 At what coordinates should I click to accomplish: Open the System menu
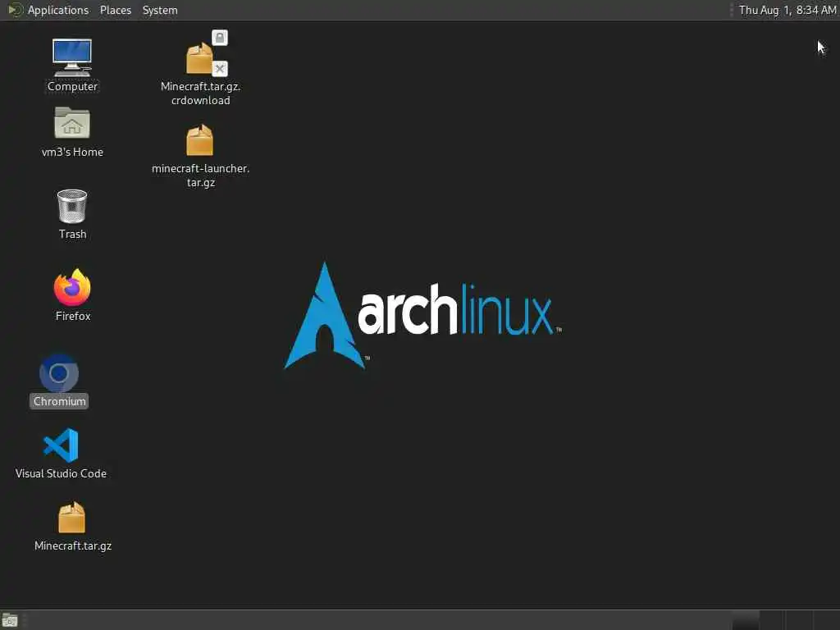(x=160, y=10)
